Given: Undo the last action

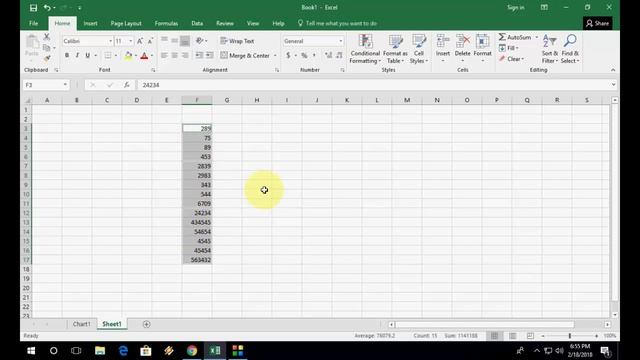Looking at the screenshot, I should pyautogui.click(x=47, y=8).
